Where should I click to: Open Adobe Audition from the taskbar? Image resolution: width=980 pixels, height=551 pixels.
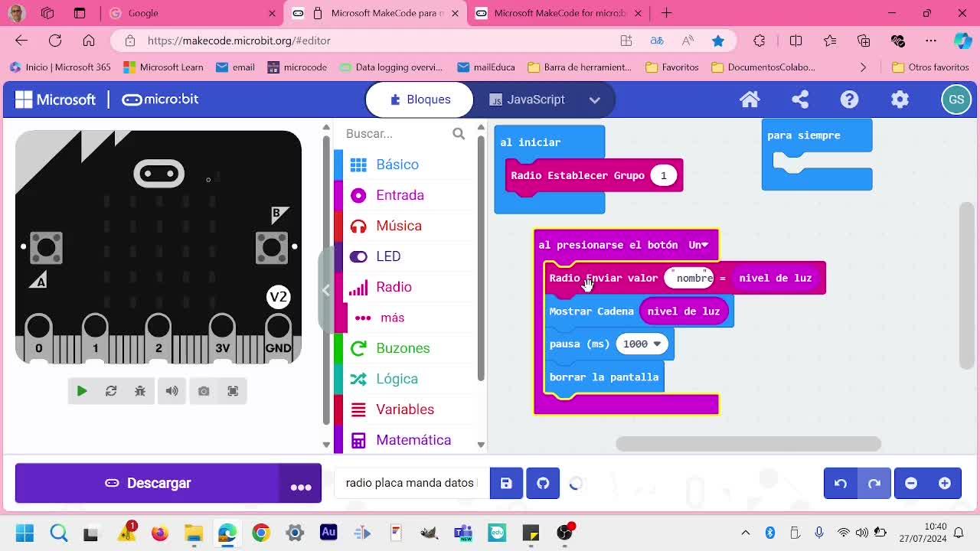tap(328, 533)
